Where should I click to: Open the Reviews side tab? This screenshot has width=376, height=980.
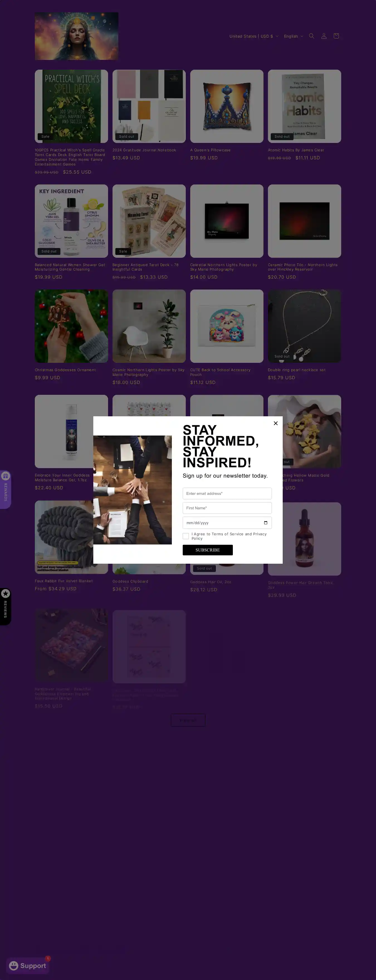(5, 606)
